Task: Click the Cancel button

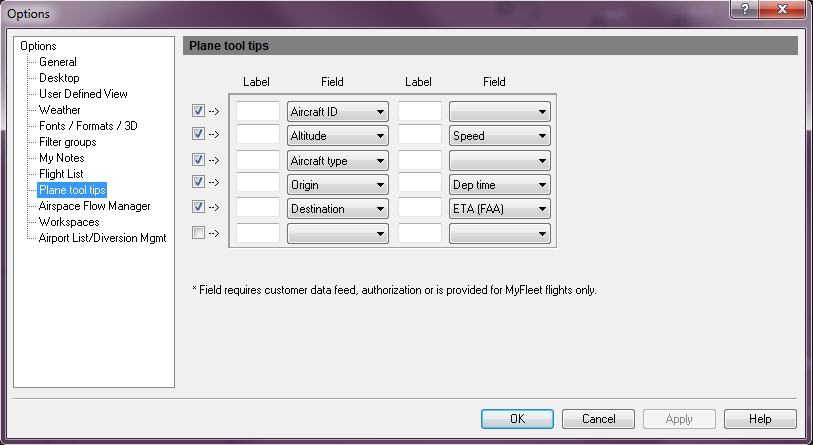Action: click(598, 419)
